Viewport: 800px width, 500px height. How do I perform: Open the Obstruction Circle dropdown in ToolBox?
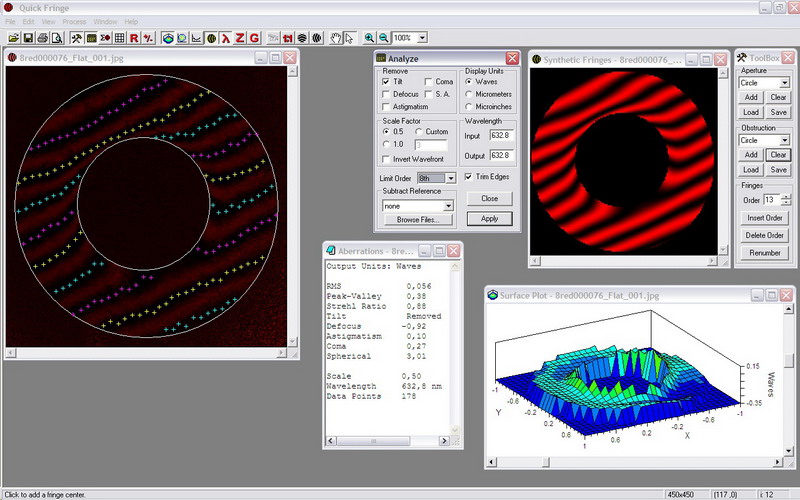pyautogui.click(x=785, y=140)
